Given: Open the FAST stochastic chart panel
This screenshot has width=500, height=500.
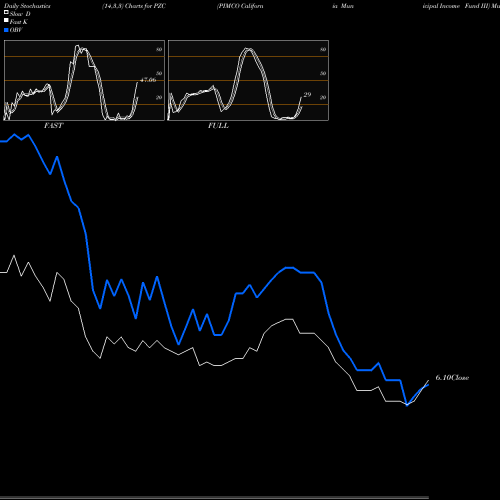Looking at the screenshot, I should click(x=84, y=80).
